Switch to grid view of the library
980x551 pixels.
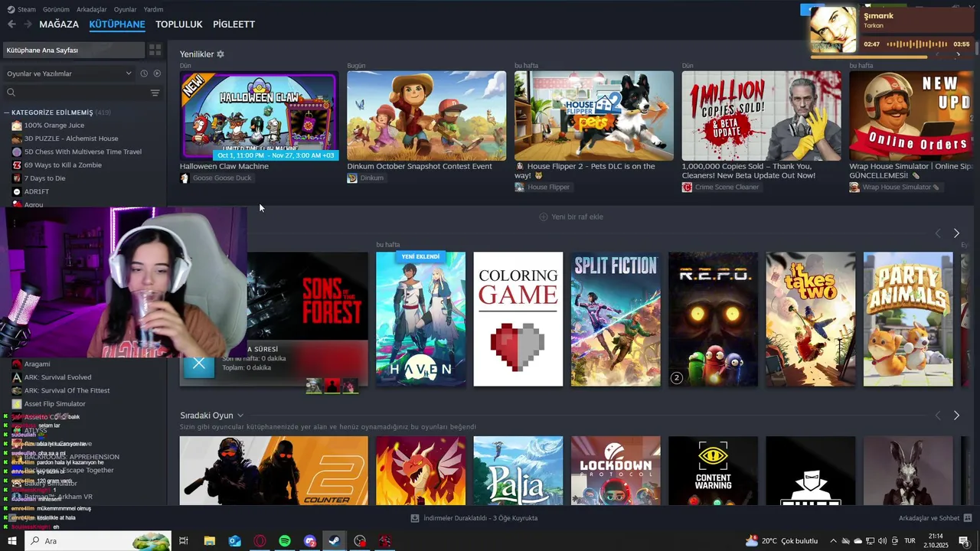point(155,50)
